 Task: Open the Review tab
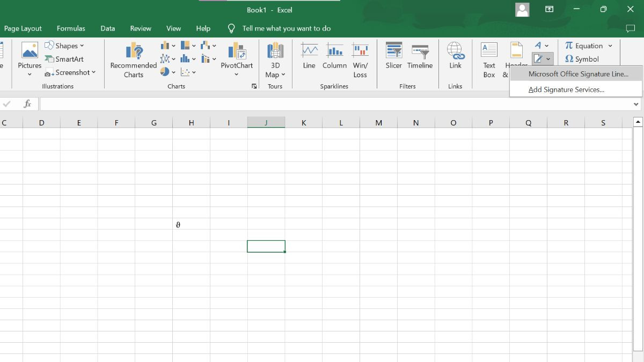tap(141, 28)
